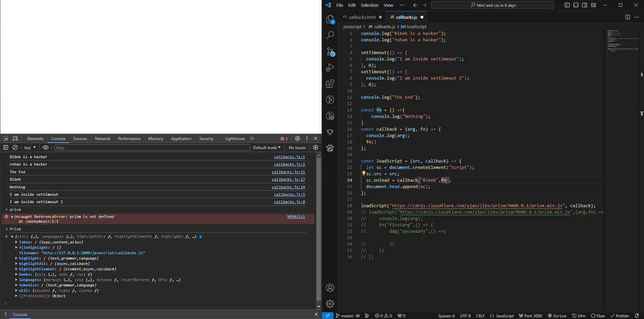This screenshot has width=644, height=319.
Task: Open the Source Control view
Action: click(x=331, y=52)
